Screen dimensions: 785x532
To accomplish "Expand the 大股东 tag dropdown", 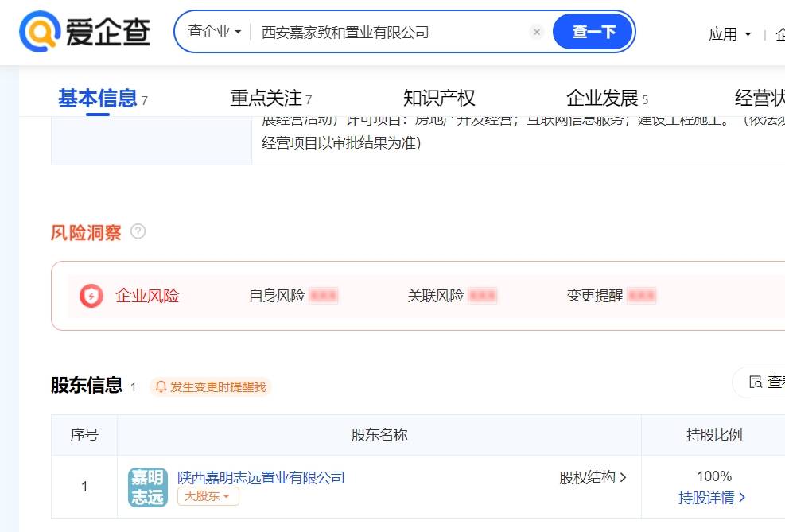I will click(x=208, y=496).
